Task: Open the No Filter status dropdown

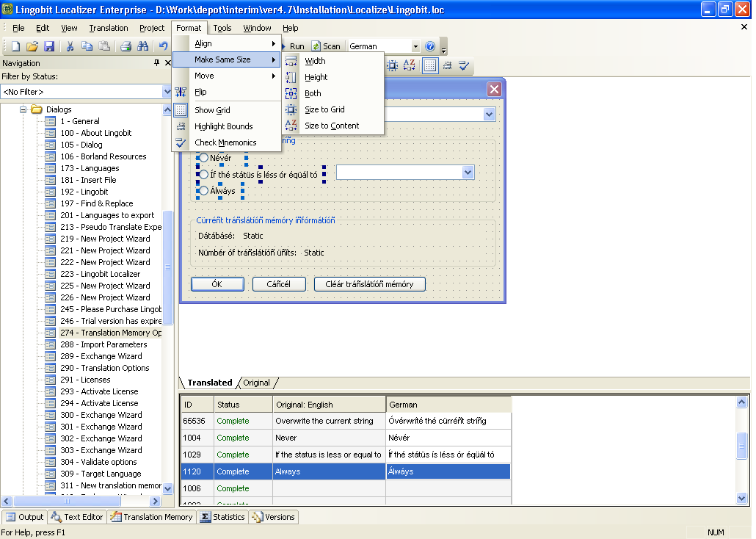Action: (x=167, y=92)
